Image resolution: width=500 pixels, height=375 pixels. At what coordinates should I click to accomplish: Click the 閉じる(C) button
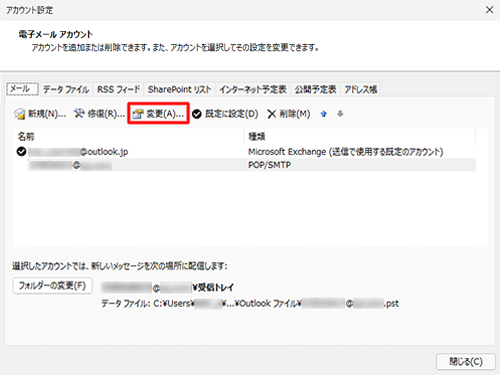tap(466, 362)
